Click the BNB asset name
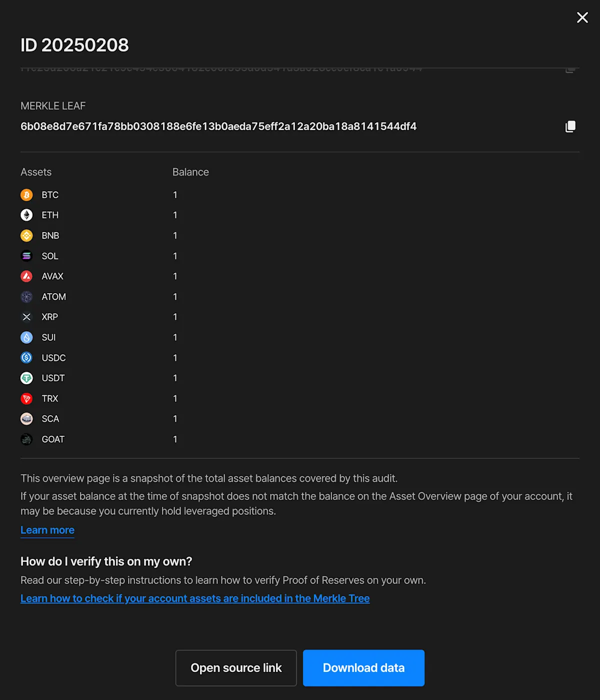 click(50, 236)
